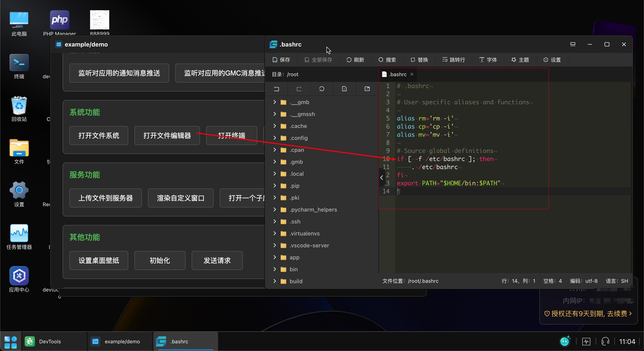Collapse the file tree sidebar with the chevron
The image size is (644, 351).
(x=381, y=177)
